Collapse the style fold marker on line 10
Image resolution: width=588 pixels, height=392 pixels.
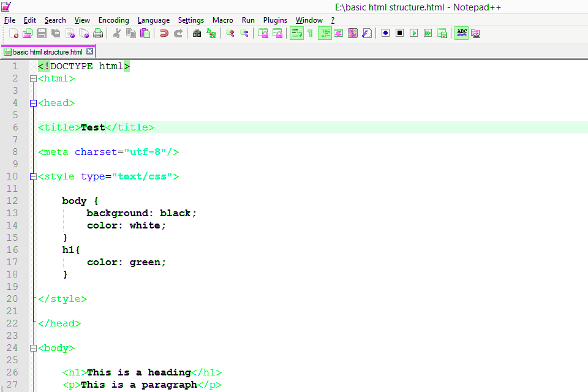click(33, 176)
